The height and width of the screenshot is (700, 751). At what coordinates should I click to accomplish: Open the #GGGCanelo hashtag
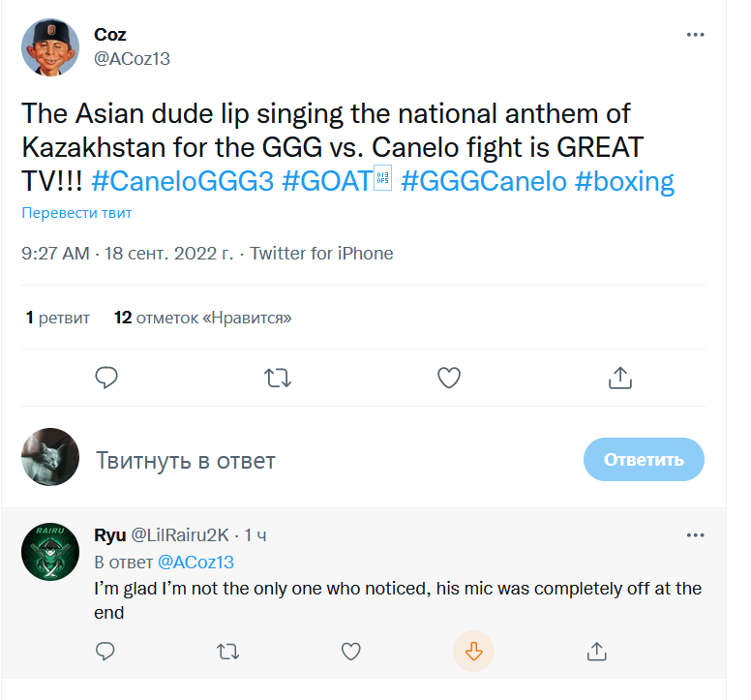point(483,181)
